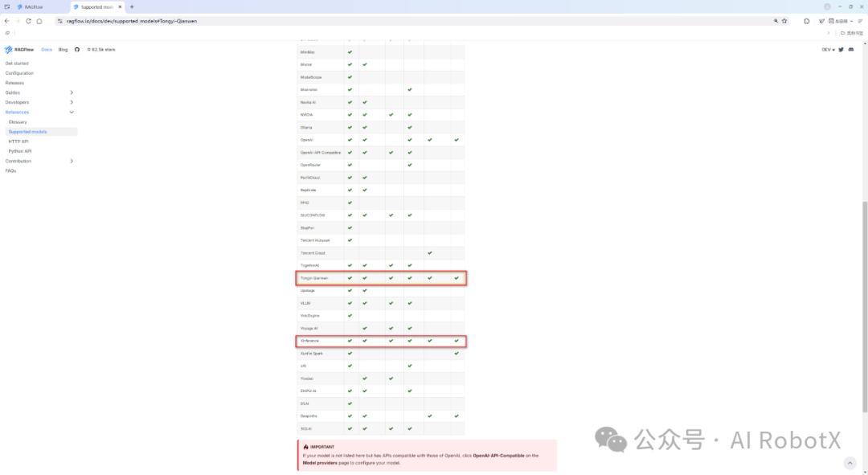The image size is (868, 475).
Task: Open the Blog navigation item
Action: (x=63, y=50)
